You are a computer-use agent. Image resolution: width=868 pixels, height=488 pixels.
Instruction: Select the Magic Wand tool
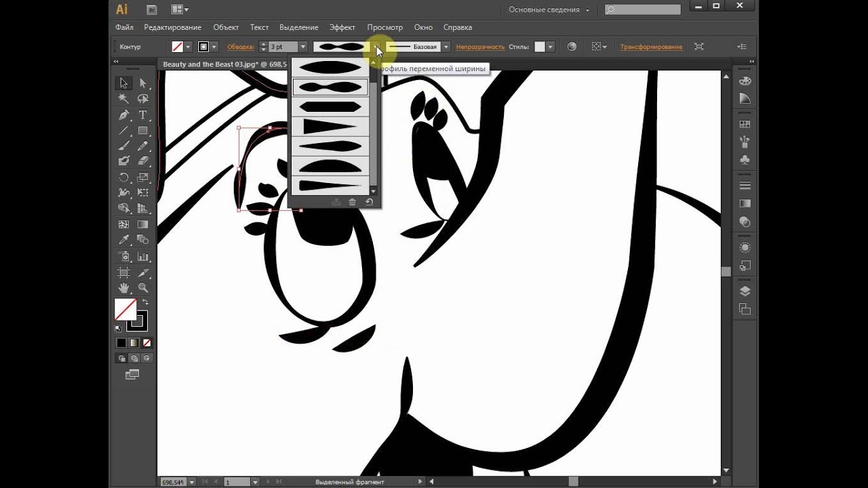coord(124,99)
